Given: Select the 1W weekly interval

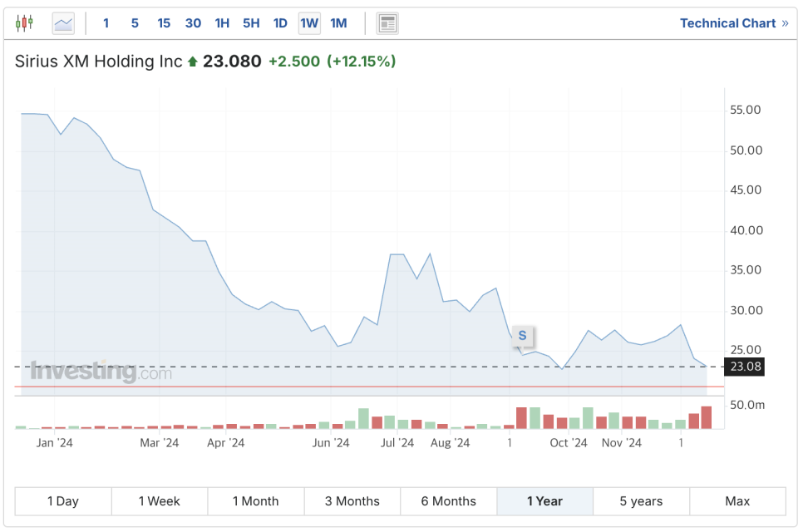Looking at the screenshot, I should click(x=309, y=23).
